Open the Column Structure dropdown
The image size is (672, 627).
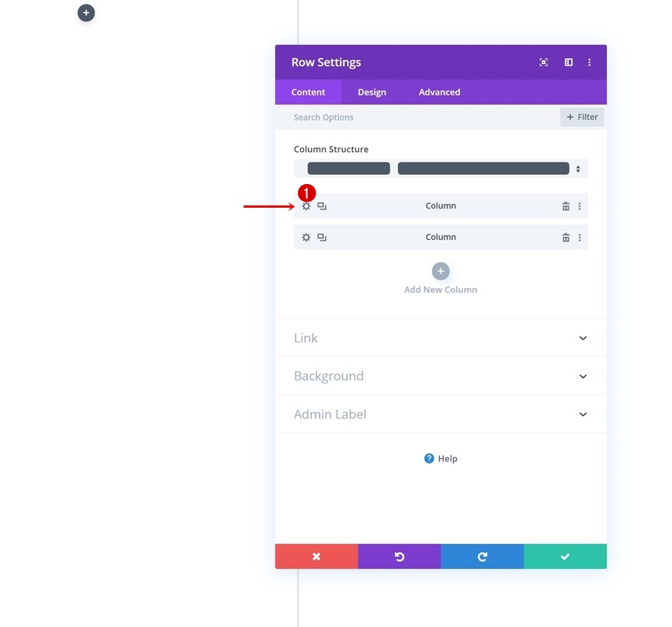(x=441, y=169)
